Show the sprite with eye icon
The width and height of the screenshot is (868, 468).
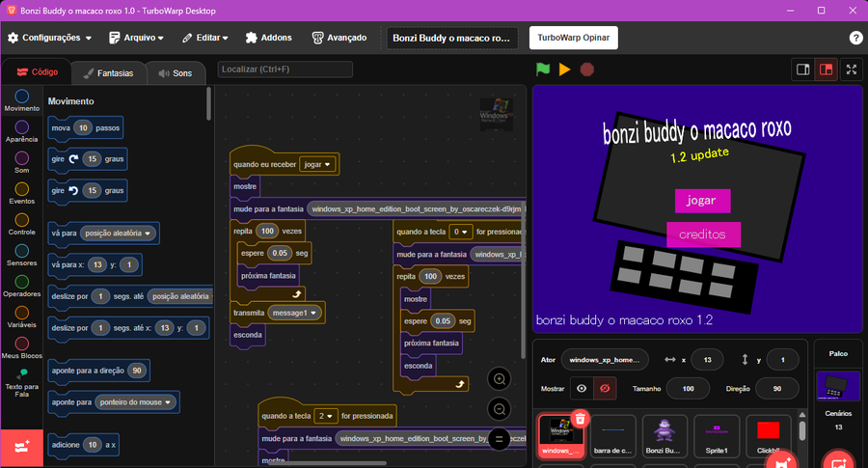[x=582, y=388]
